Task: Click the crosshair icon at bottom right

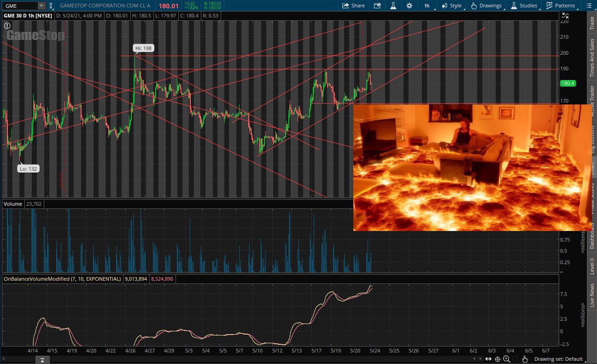Action: [497, 359]
